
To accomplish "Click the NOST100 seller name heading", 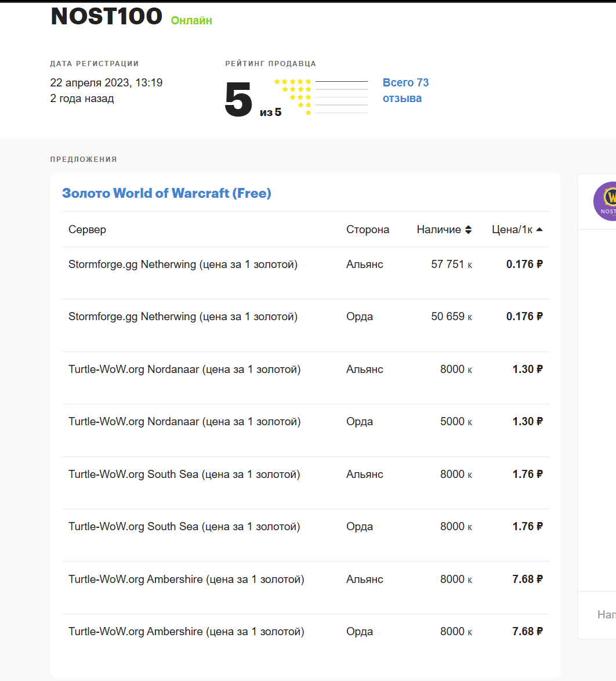I will [x=106, y=16].
